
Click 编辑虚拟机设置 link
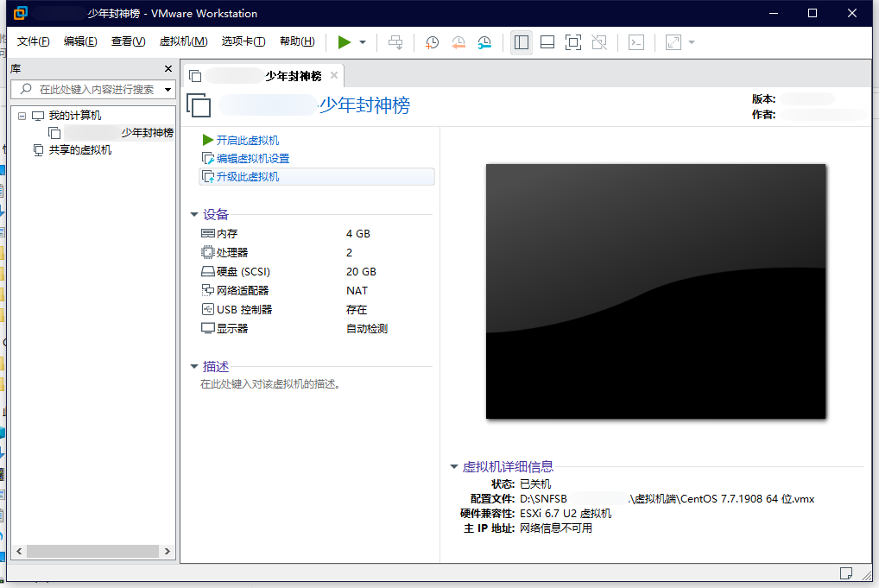(253, 159)
